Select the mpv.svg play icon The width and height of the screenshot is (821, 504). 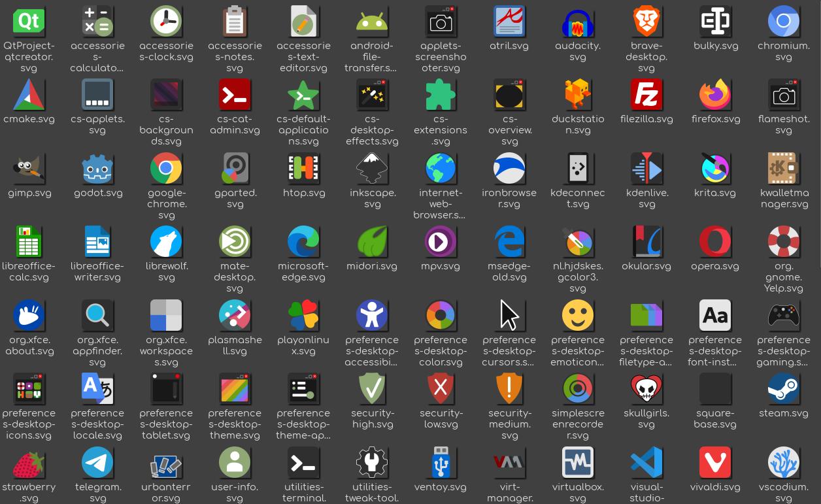point(441,242)
